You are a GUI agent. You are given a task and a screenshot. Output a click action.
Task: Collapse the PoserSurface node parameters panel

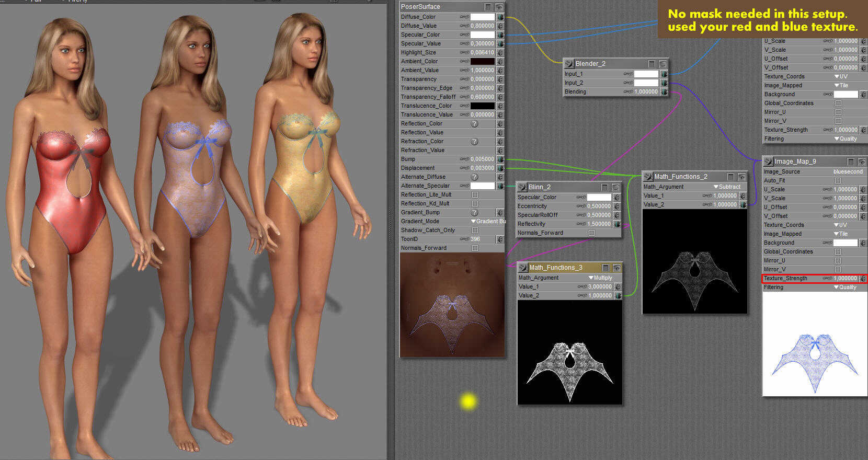(488, 7)
